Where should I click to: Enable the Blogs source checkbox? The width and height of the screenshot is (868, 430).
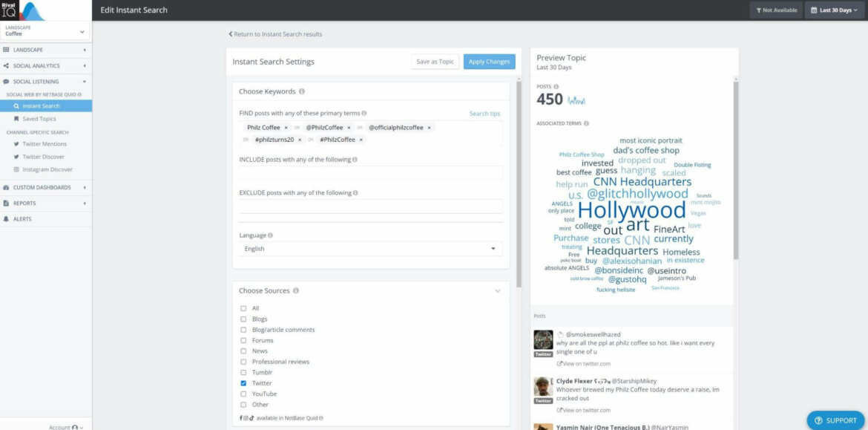pyautogui.click(x=244, y=319)
